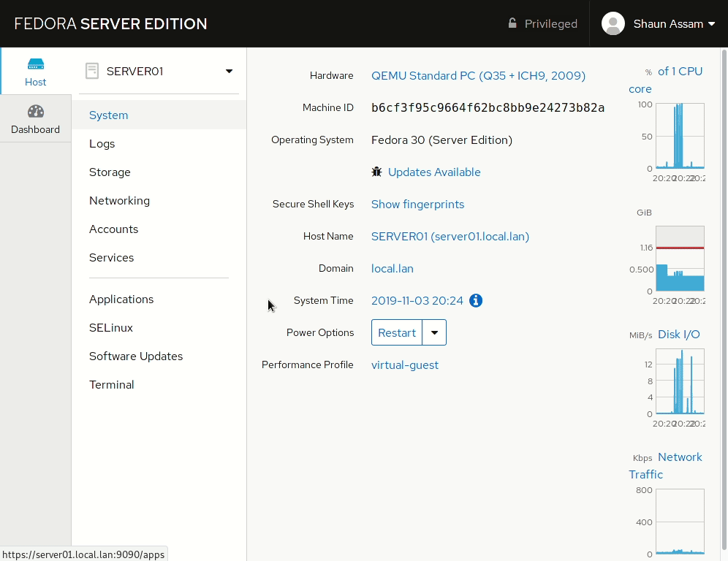Open the power options dropdown arrow
Image resolution: width=728 pixels, height=561 pixels.
coord(434,332)
